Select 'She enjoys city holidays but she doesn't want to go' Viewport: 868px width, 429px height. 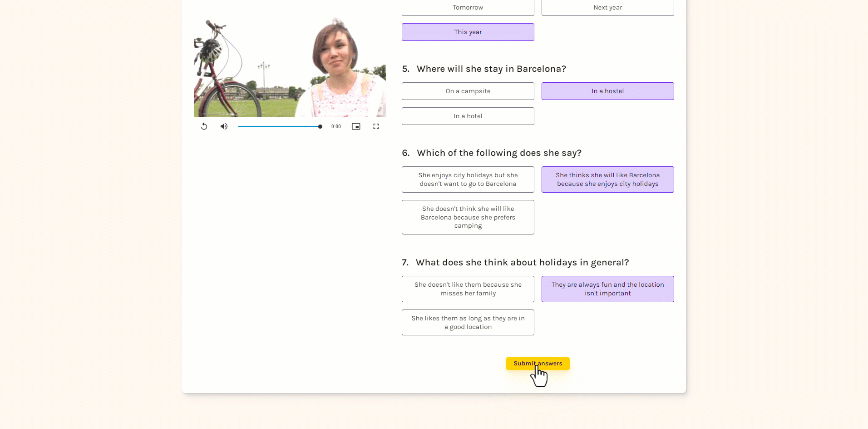468,180
